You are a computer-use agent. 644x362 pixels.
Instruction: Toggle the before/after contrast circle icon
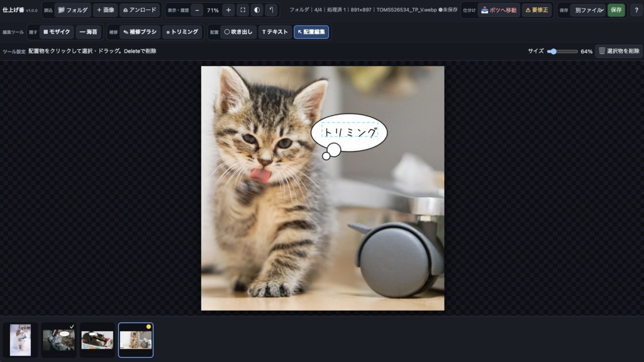click(257, 10)
